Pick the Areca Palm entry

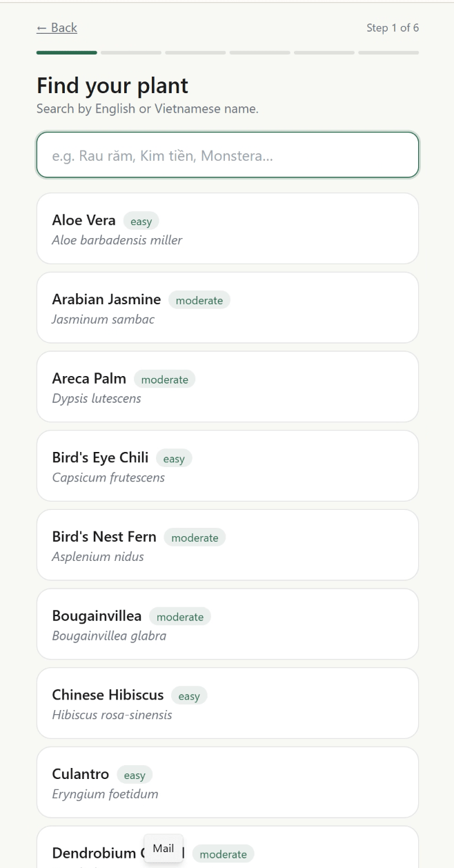point(228,386)
